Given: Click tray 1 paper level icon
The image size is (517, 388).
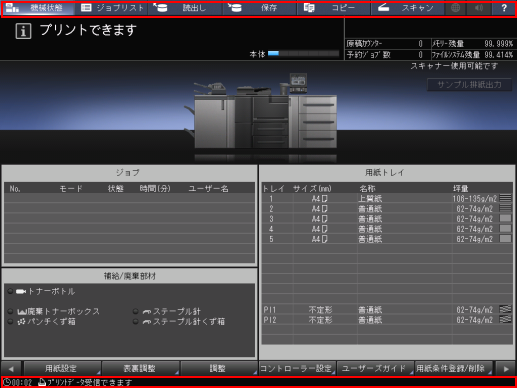Looking at the screenshot, I should tap(505, 198).
